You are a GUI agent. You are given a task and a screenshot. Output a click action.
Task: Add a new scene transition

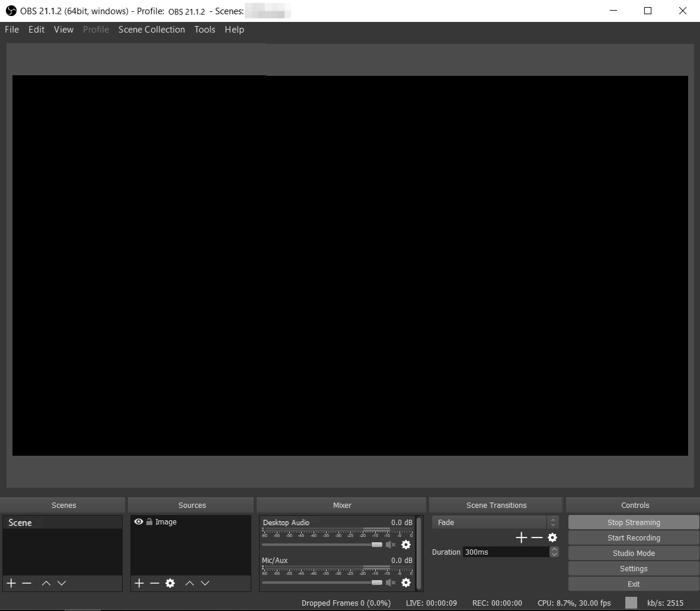[x=521, y=538]
